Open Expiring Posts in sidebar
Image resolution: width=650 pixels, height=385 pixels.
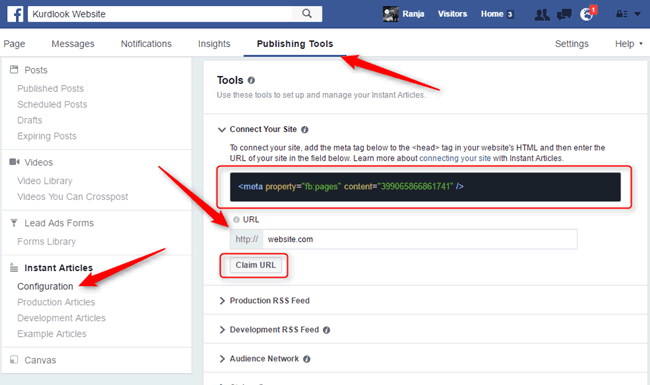coord(47,136)
